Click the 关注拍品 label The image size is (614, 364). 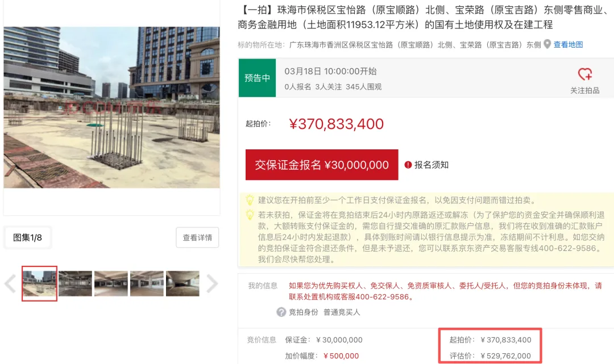click(584, 90)
